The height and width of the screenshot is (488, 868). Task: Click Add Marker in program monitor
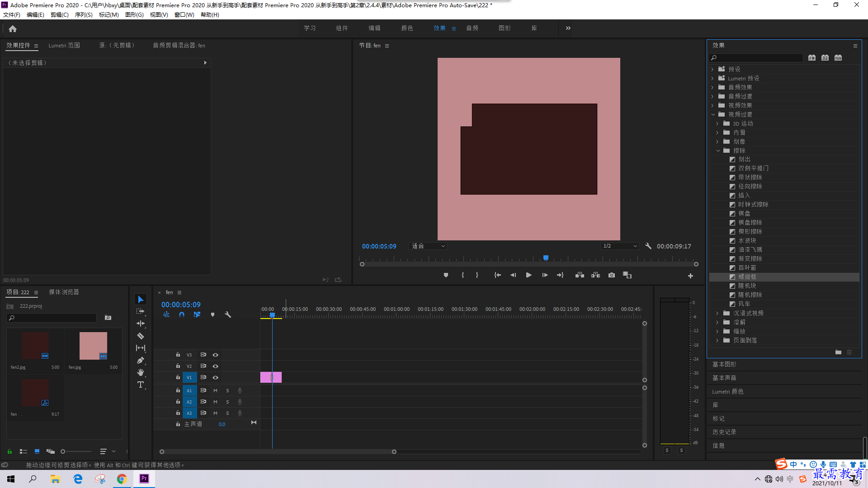coord(446,275)
